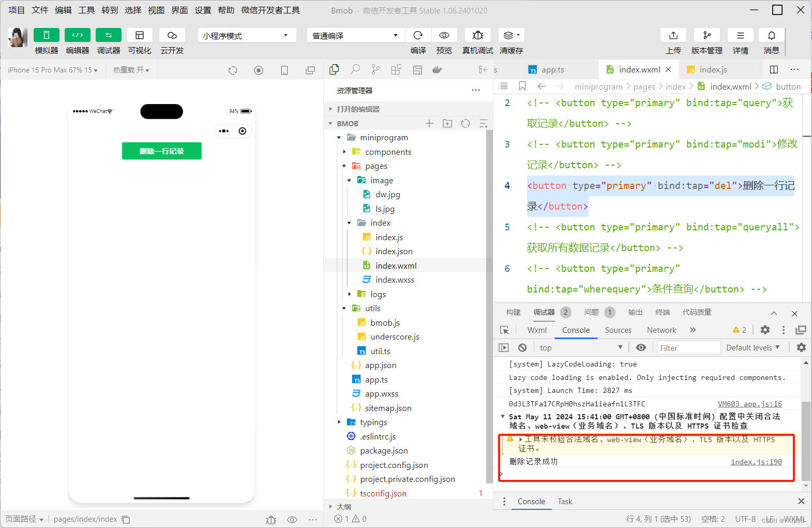
Task: Open the visualization (可视化) tool
Action: pos(140,35)
